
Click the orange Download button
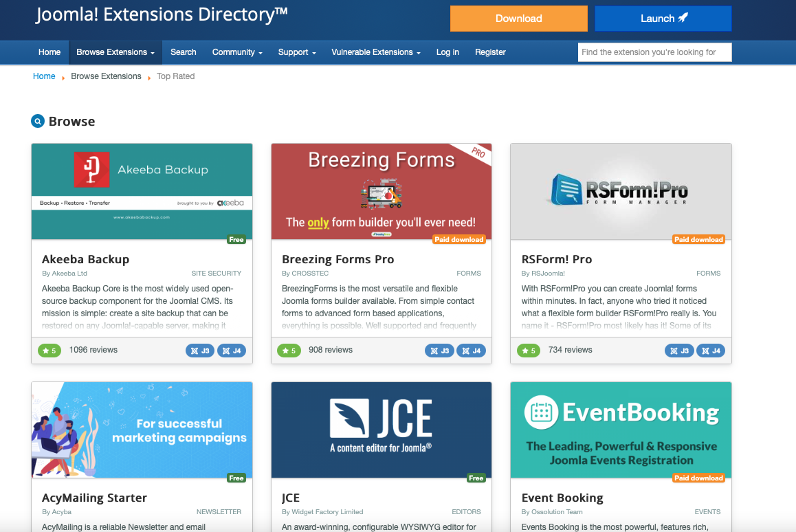519,19
